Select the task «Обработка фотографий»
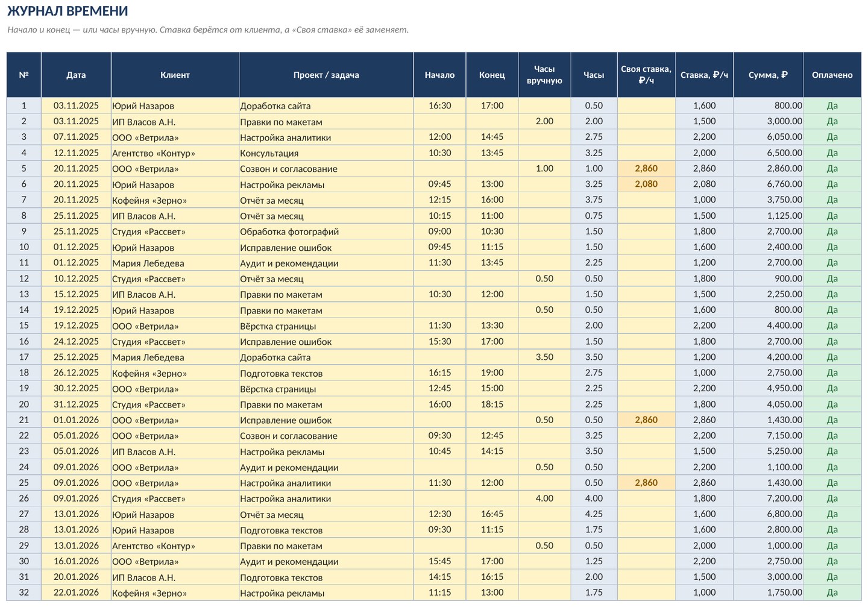This screenshot has width=868, height=607. click(x=326, y=231)
